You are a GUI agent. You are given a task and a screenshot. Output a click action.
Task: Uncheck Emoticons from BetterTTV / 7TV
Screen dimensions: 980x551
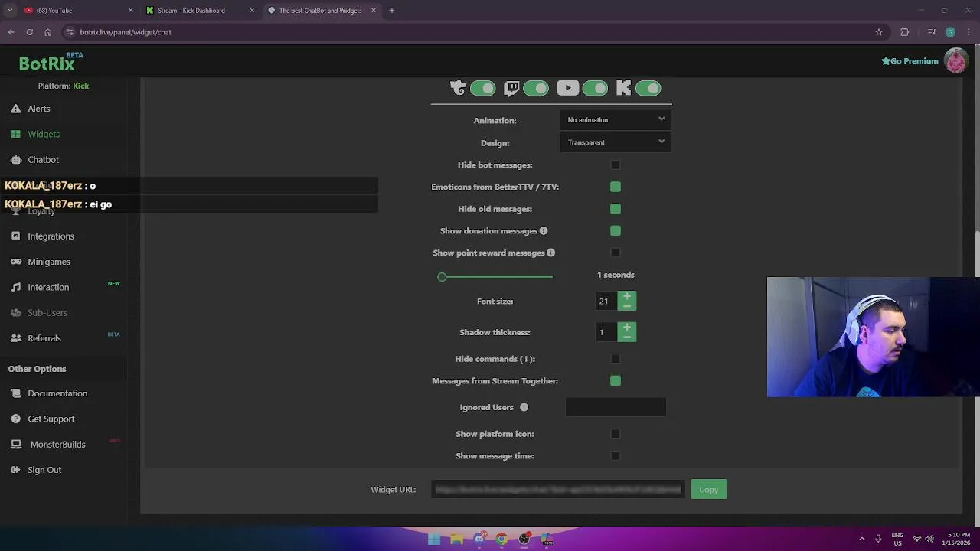pyautogui.click(x=616, y=187)
